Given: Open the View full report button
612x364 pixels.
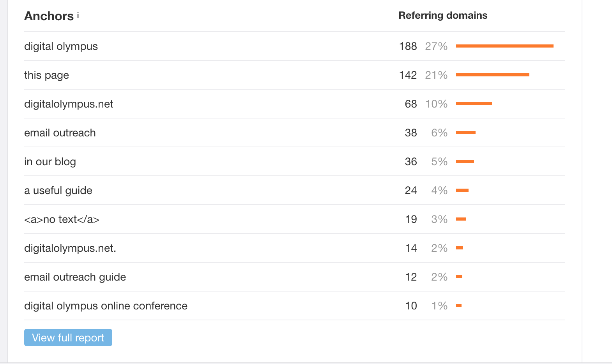Looking at the screenshot, I should (x=68, y=337).
